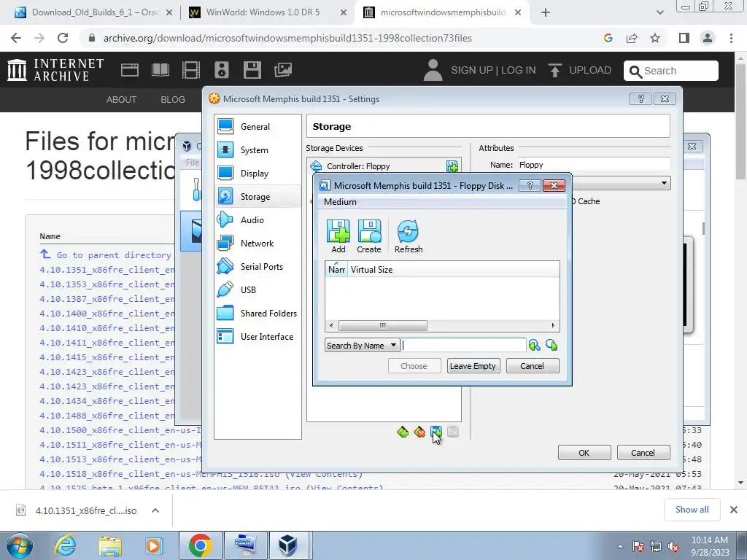
Task: Click the medium search text field
Action: pos(463,345)
